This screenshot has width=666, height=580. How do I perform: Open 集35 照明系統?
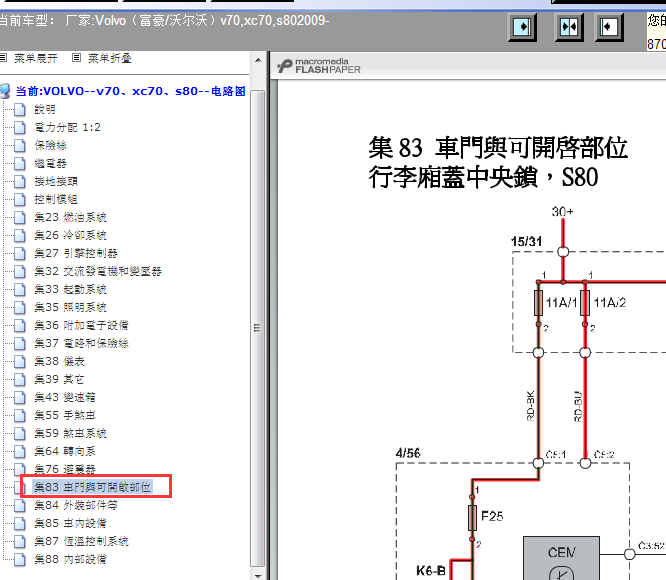71,307
